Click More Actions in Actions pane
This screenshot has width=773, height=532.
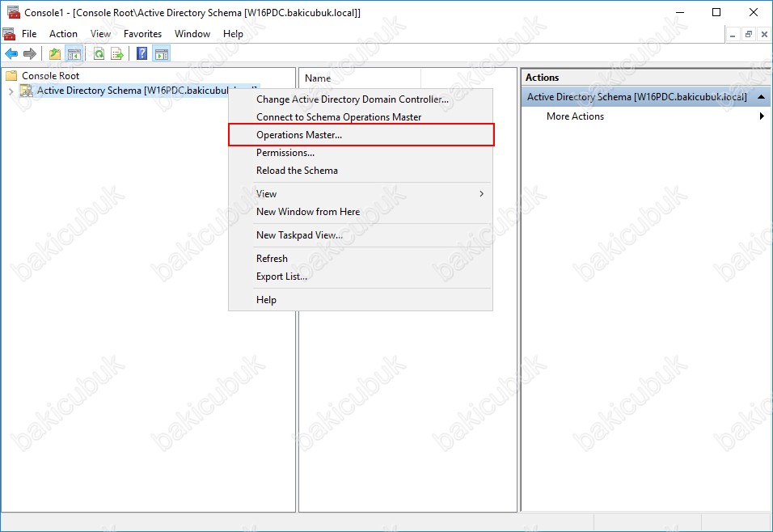[x=575, y=116]
